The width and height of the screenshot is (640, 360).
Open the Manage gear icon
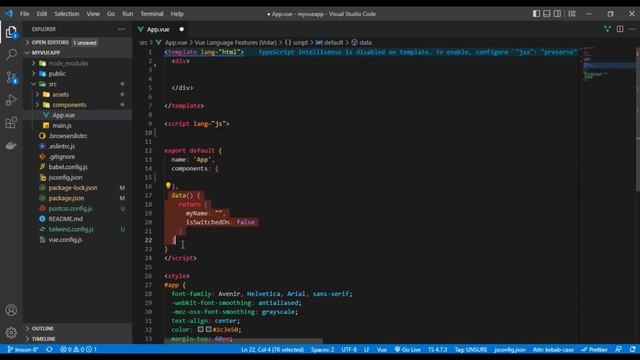(x=11, y=333)
